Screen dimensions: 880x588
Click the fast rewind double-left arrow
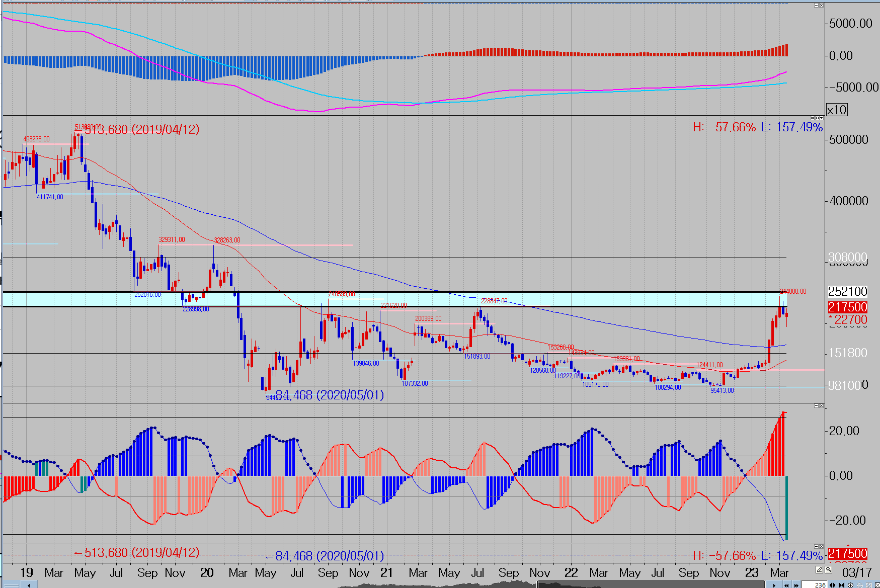(786, 585)
